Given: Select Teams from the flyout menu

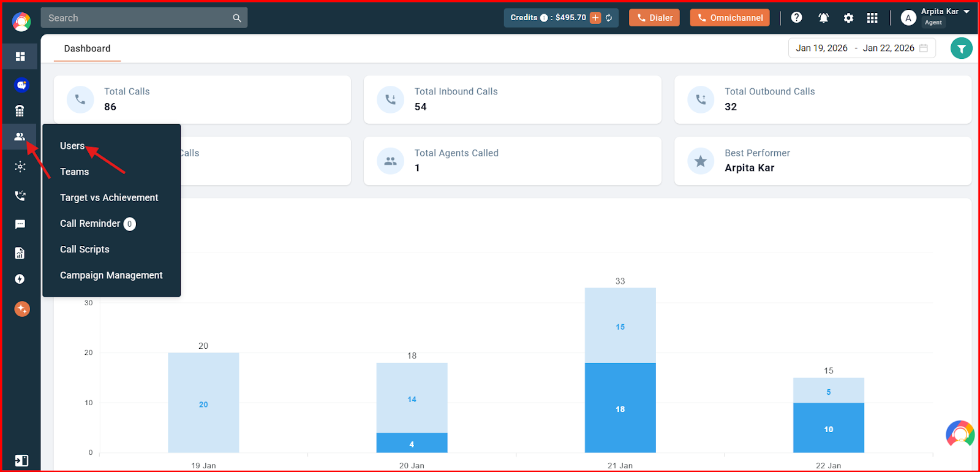Looking at the screenshot, I should [x=75, y=172].
